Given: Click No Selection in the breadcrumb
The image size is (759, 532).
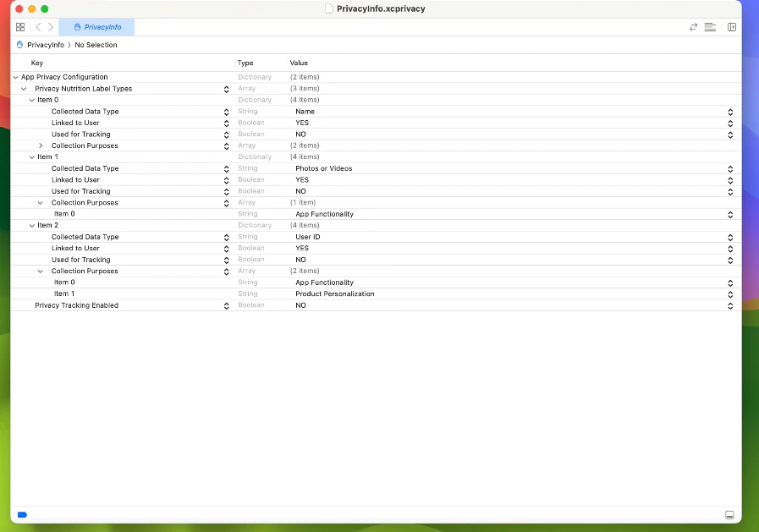Looking at the screenshot, I should click(x=96, y=45).
